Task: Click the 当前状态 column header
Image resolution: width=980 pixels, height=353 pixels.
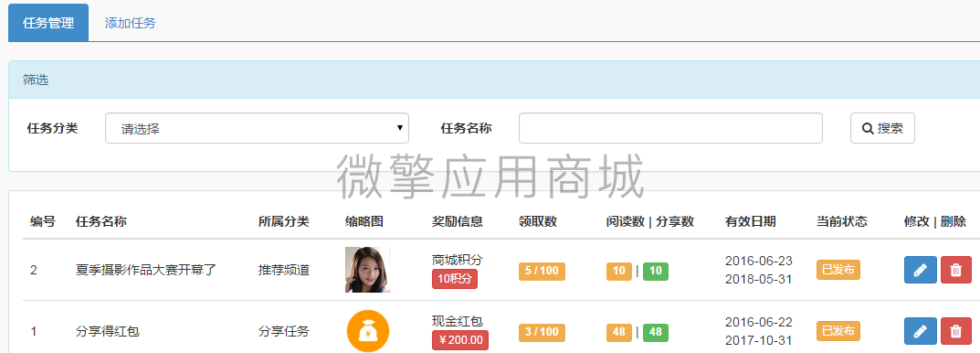Action: (x=842, y=221)
